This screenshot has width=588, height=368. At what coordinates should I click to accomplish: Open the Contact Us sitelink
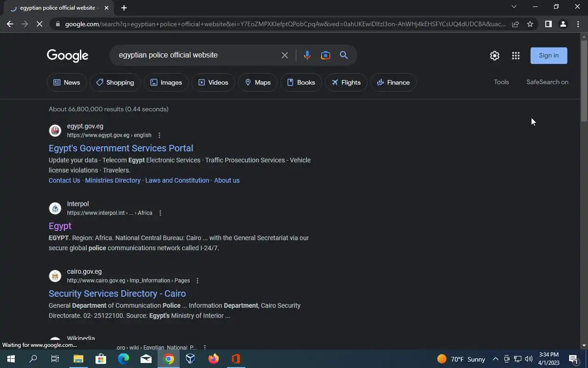(x=64, y=180)
